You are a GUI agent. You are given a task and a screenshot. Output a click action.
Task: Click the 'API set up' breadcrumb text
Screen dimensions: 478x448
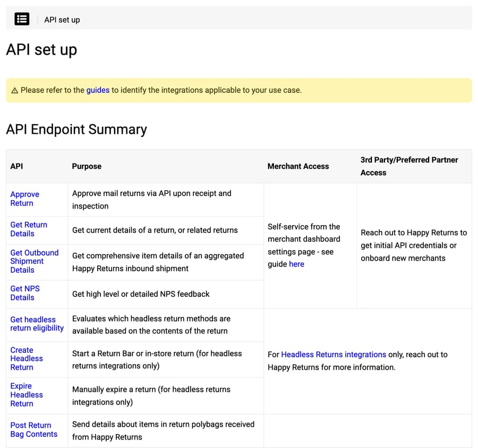click(x=62, y=20)
